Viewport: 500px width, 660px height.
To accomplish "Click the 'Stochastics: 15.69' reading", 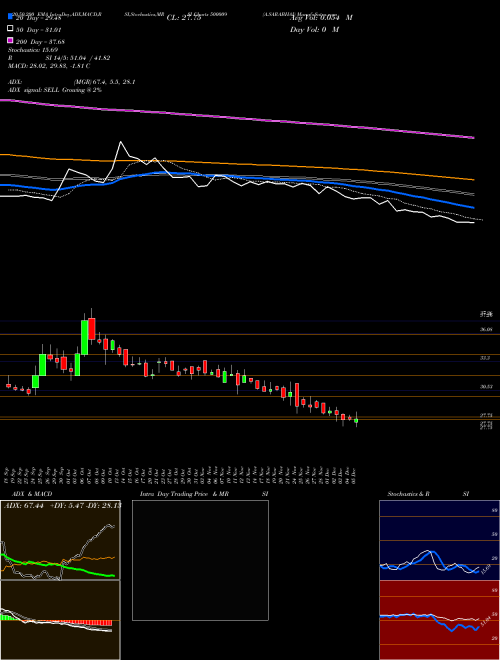I will point(30,50).
